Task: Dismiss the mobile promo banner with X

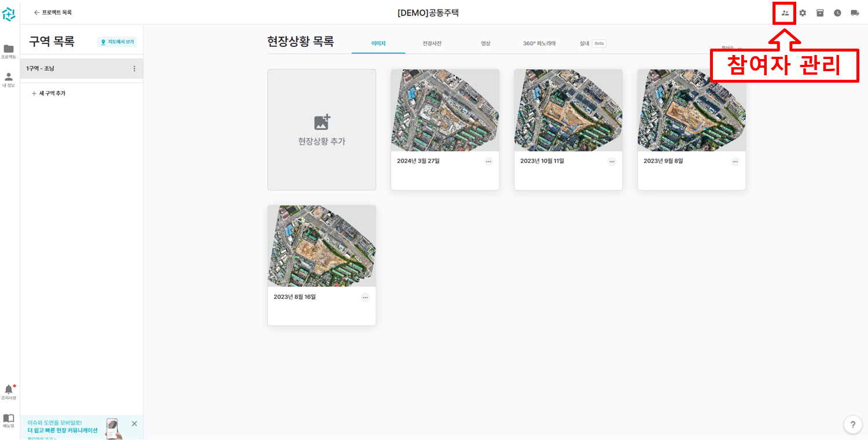Action: [134, 424]
